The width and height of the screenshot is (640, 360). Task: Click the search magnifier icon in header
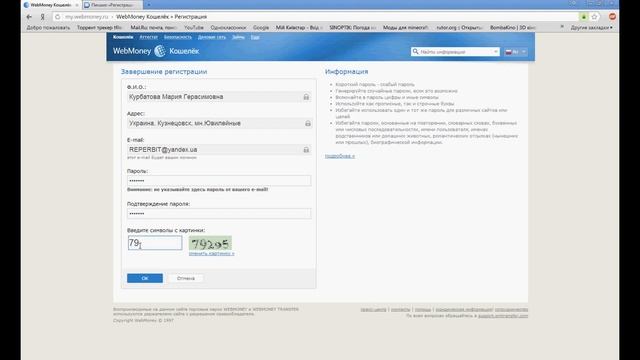coord(416,51)
